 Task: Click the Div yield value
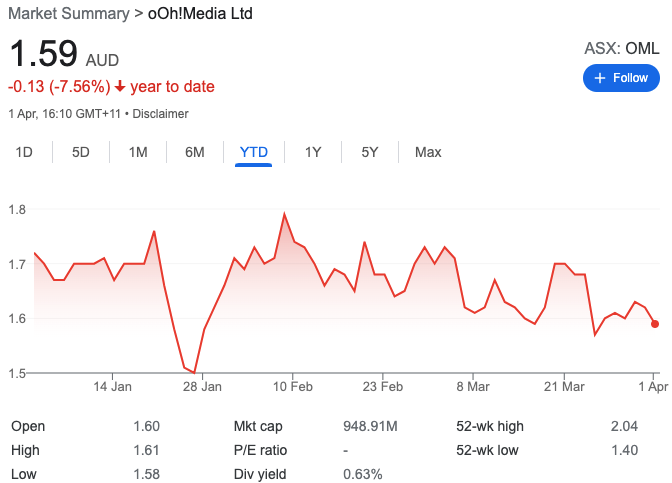tap(361, 474)
